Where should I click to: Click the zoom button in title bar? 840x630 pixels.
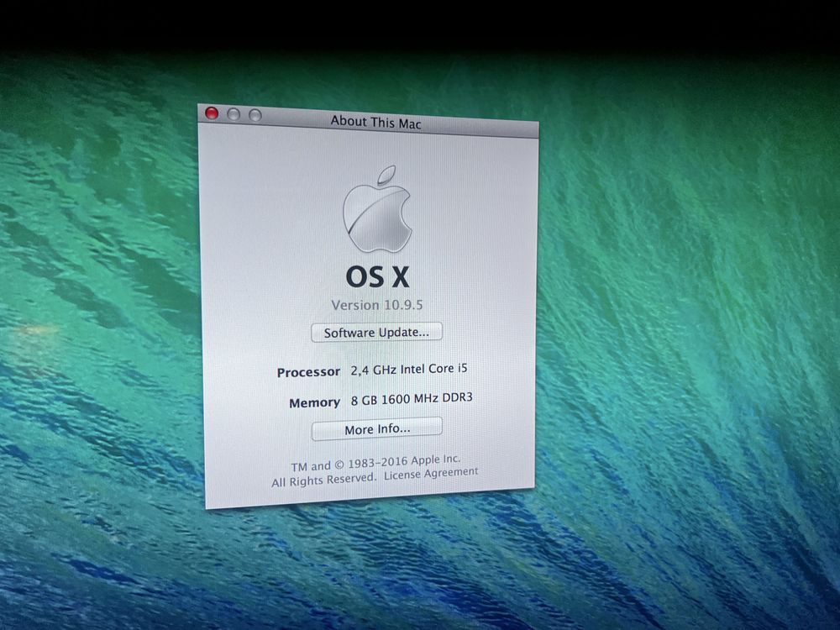tap(255, 115)
